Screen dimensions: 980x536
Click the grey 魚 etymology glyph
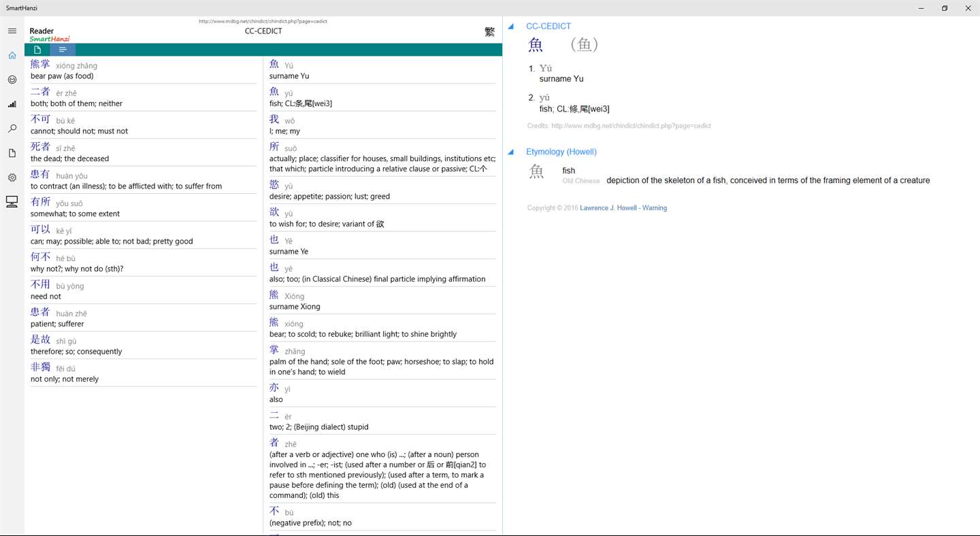click(537, 171)
